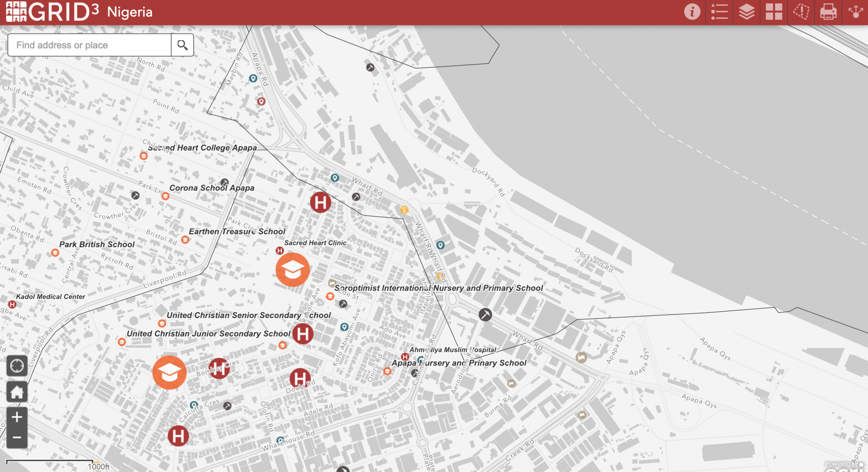This screenshot has height=472, width=868.
Task: Open the Basemap Gallery grid icon
Action: tap(774, 11)
